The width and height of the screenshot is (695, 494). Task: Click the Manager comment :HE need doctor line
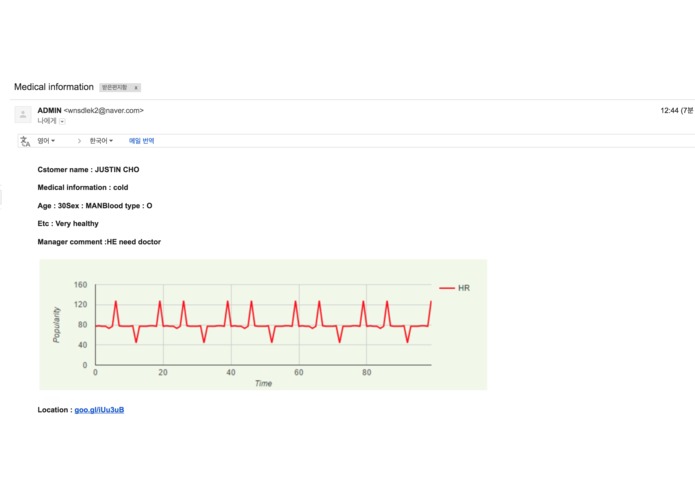coord(99,242)
